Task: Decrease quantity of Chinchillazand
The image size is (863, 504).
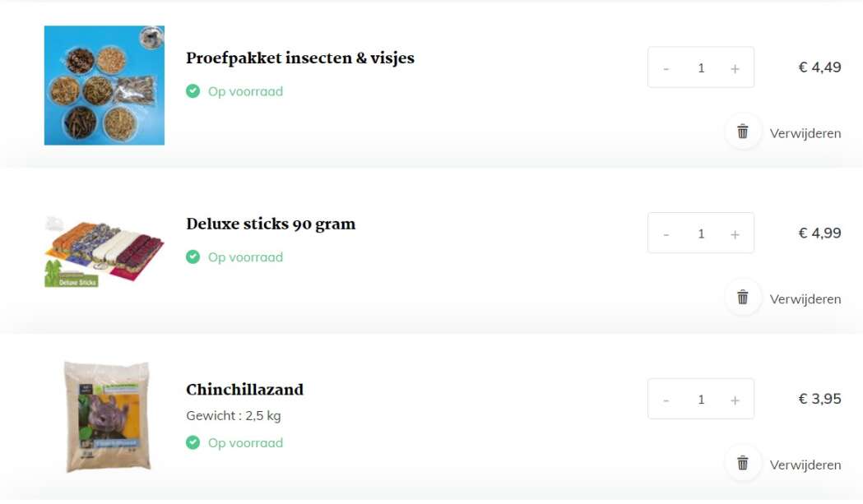Action: pyautogui.click(x=666, y=400)
